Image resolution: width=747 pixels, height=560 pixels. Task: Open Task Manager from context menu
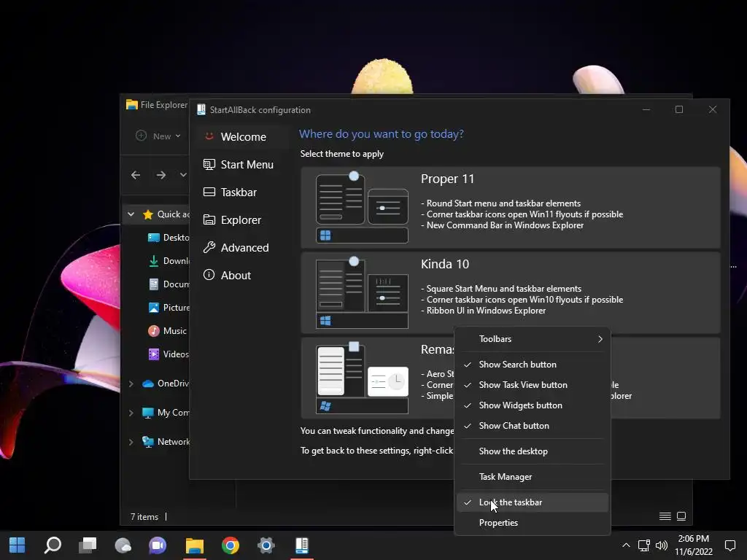(532, 477)
